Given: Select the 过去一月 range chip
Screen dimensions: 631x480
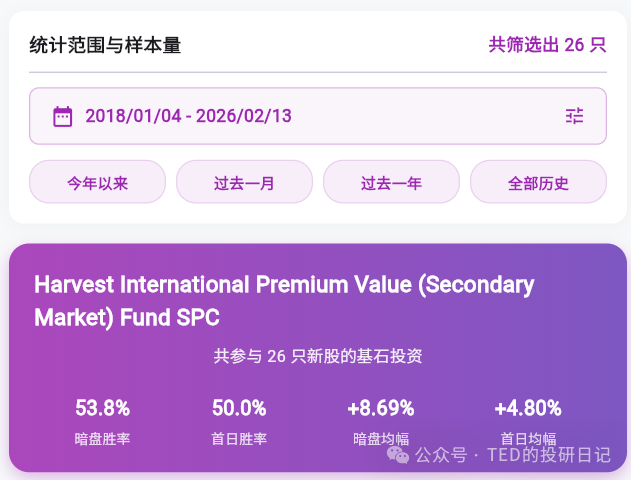Looking at the screenshot, I should [x=244, y=182].
